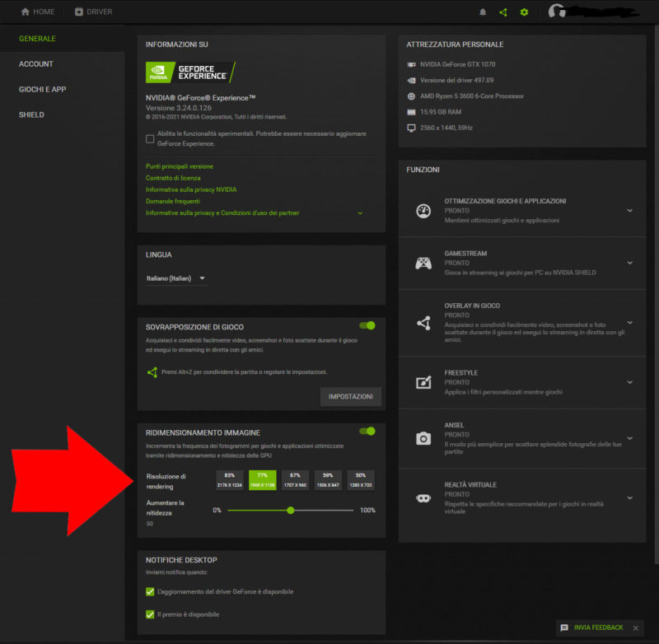Disable the Sovrapposizione di gioco toggle
659x644 pixels.
367,325
